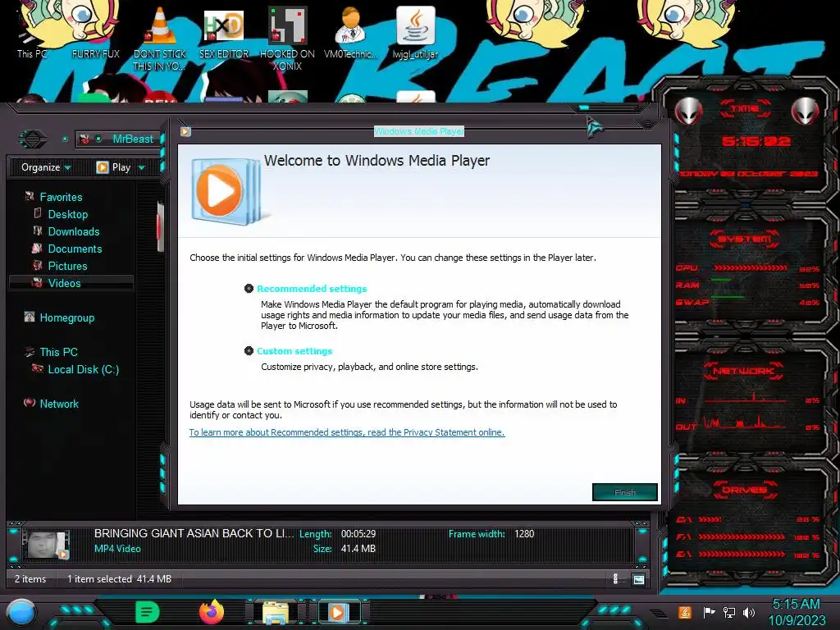Open Homegroup in the navigation pane
Viewport: 840px width, 630px height.
[x=67, y=317]
